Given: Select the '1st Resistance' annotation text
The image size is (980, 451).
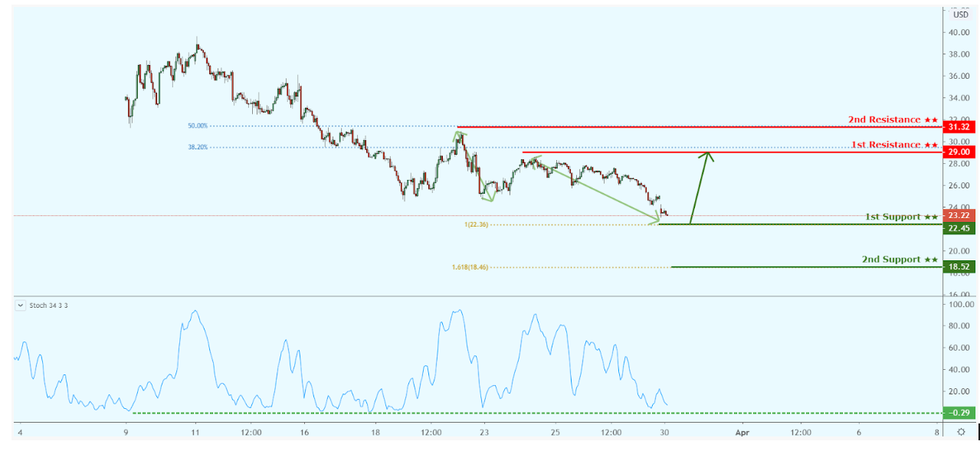Looking at the screenshot, I should click(x=895, y=145).
